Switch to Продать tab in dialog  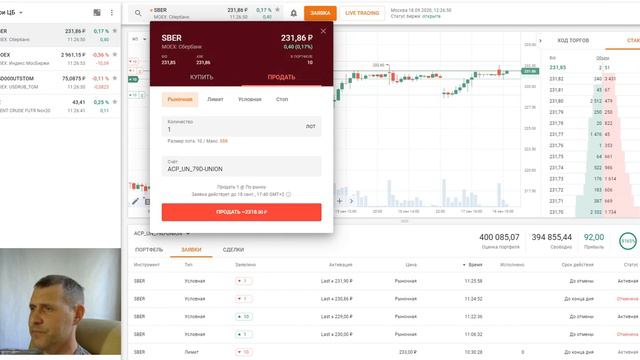(x=281, y=77)
